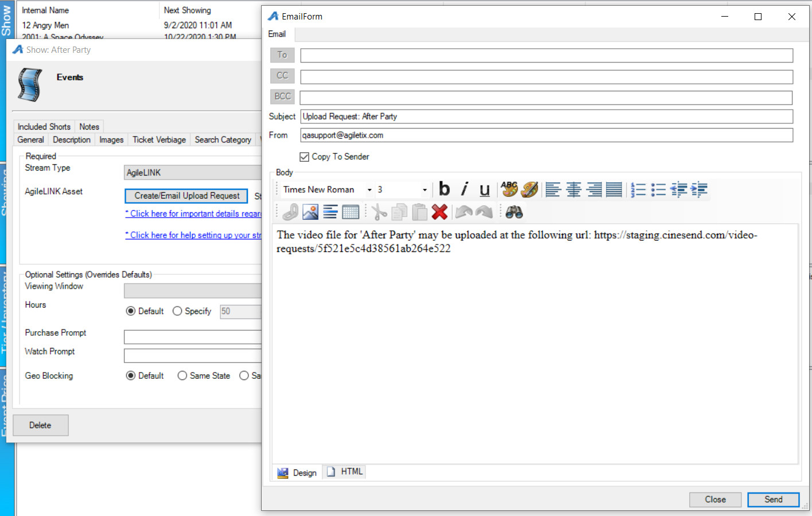Undo last edit in body
The height and width of the screenshot is (516, 812).
(464, 212)
